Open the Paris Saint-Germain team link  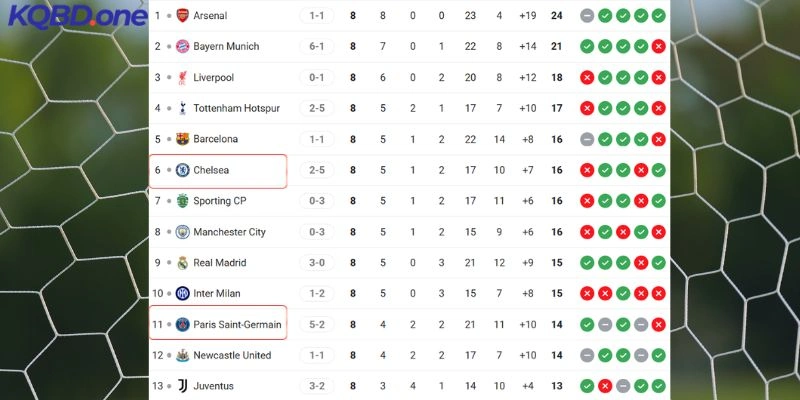point(238,325)
